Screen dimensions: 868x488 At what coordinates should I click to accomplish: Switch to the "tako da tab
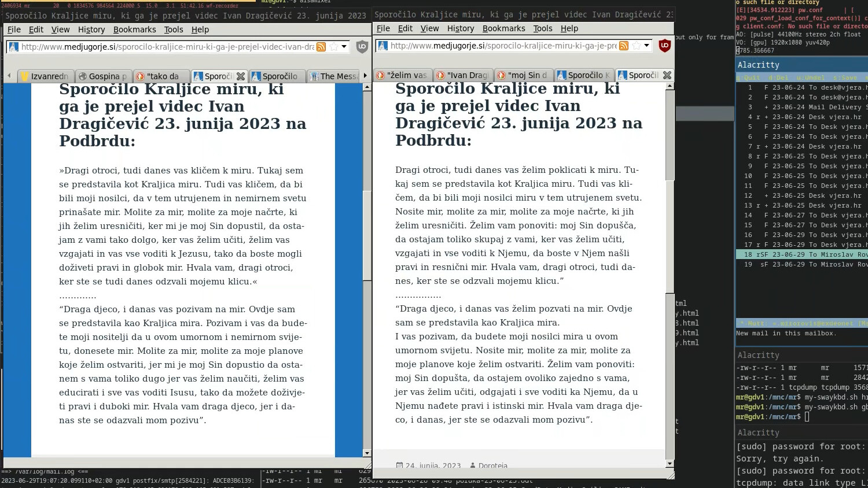point(161,76)
